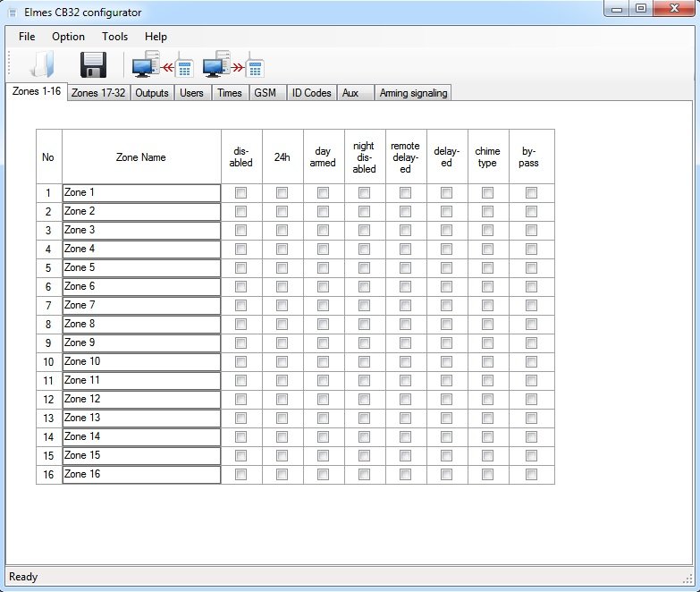
Task: Tick the chime type checkbox for Zone 9
Action: (487, 343)
